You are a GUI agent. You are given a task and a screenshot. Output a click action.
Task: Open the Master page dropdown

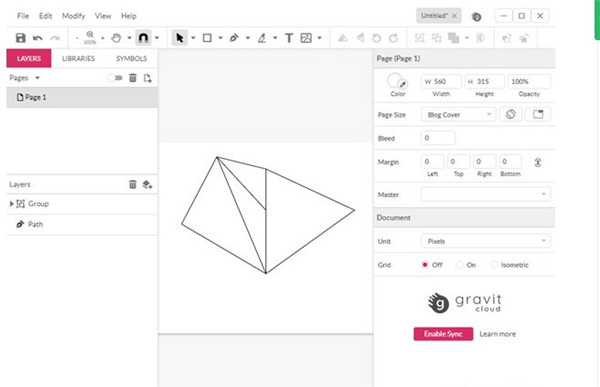(x=486, y=194)
